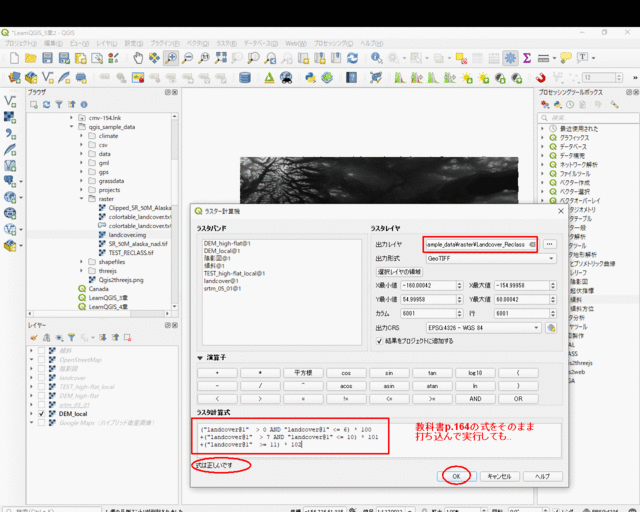640x512 pixels.
Task: Click the Add Vector Layer sidebar icon
Action: 10,100
